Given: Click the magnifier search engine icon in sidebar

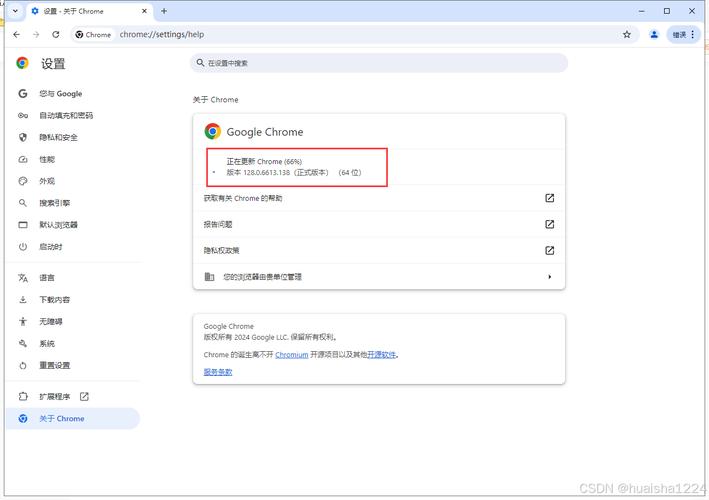Looking at the screenshot, I should [23, 203].
